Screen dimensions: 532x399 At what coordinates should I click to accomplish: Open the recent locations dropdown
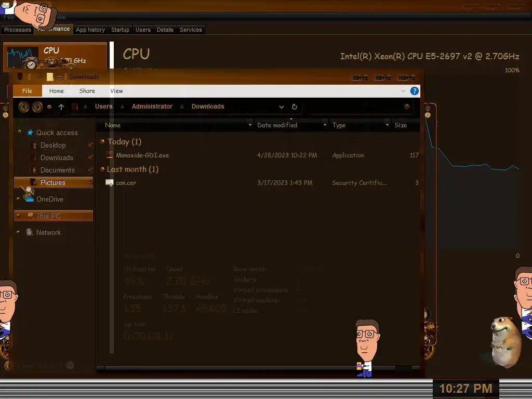pyautogui.click(x=49, y=107)
